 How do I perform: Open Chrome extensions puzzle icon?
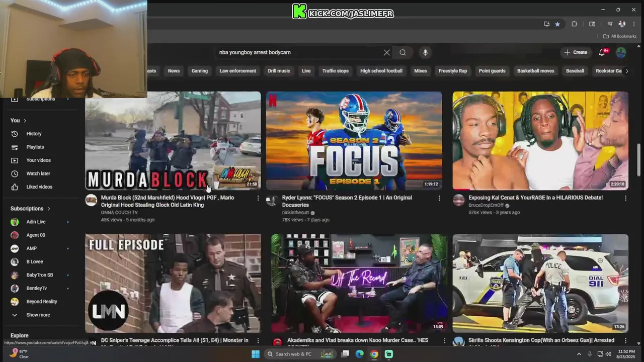[574, 24]
